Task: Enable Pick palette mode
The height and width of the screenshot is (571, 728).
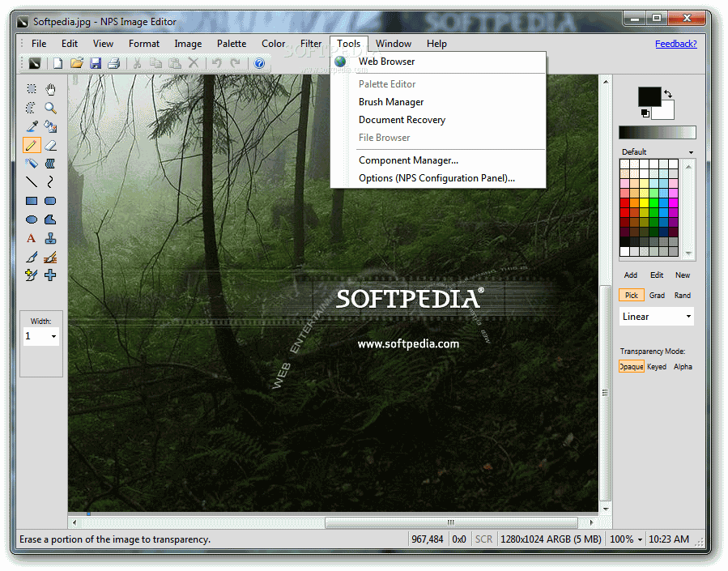Action: click(632, 296)
